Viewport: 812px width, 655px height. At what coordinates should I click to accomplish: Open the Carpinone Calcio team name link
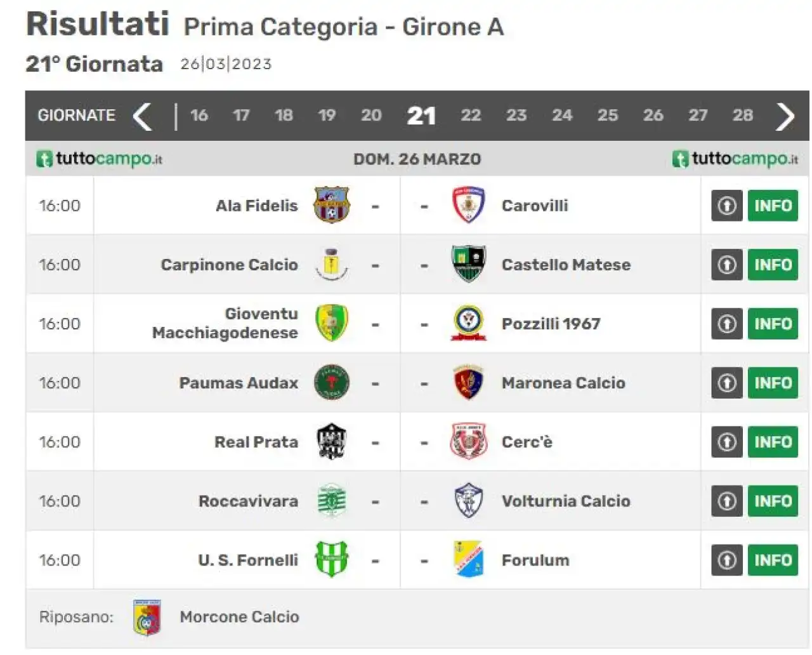(x=229, y=265)
